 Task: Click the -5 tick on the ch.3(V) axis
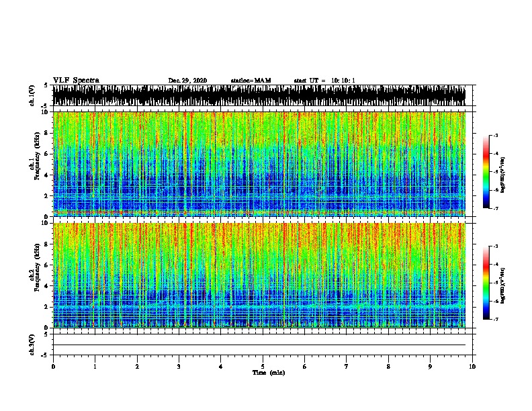pyautogui.click(x=45, y=355)
